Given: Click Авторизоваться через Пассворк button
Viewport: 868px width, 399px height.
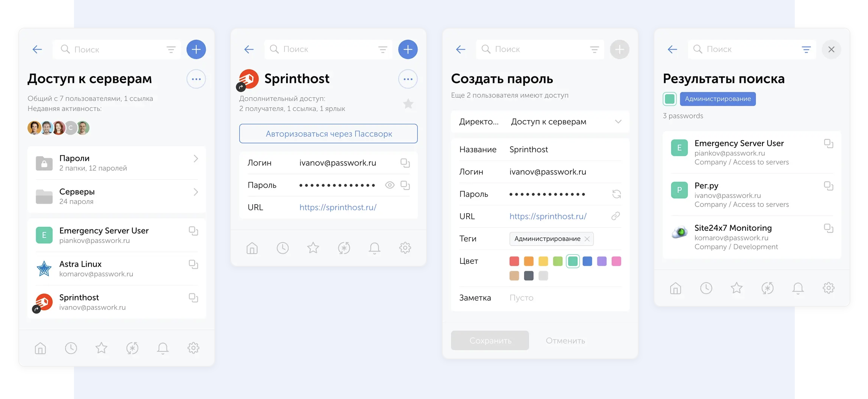Looking at the screenshot, I should coord(329,133).
